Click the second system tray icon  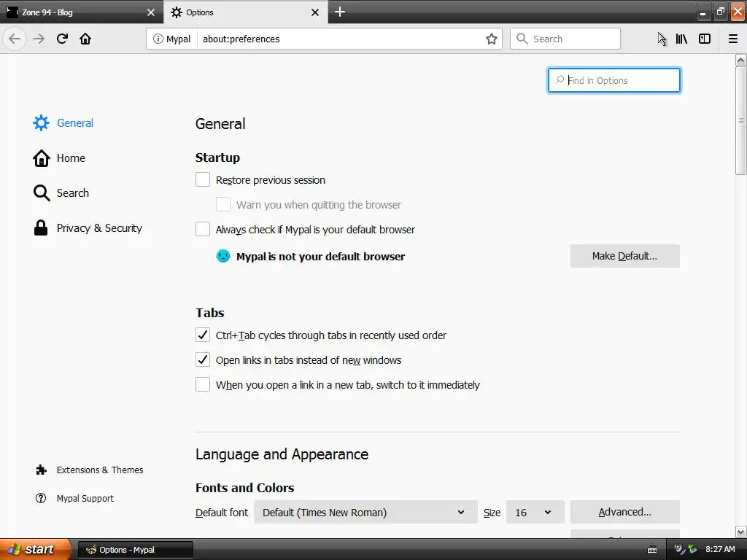tap(692, 550)
